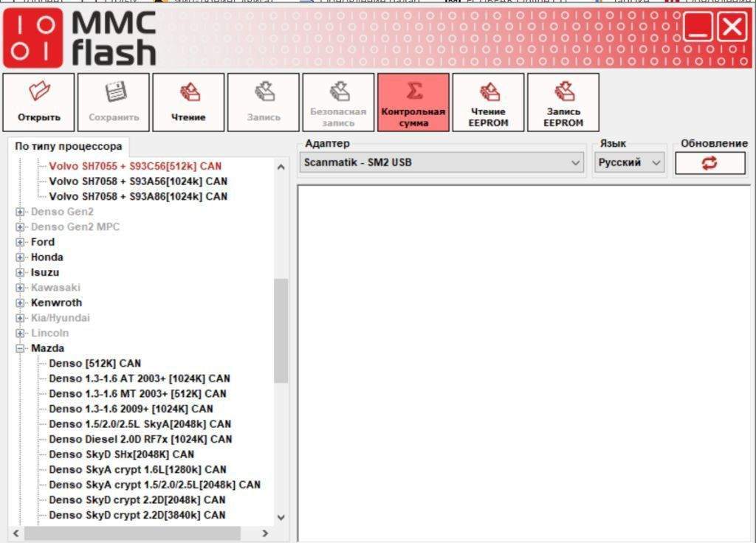Minimize the MMC flash window
The width and height of the screenshot is (756, 543).
698,26
